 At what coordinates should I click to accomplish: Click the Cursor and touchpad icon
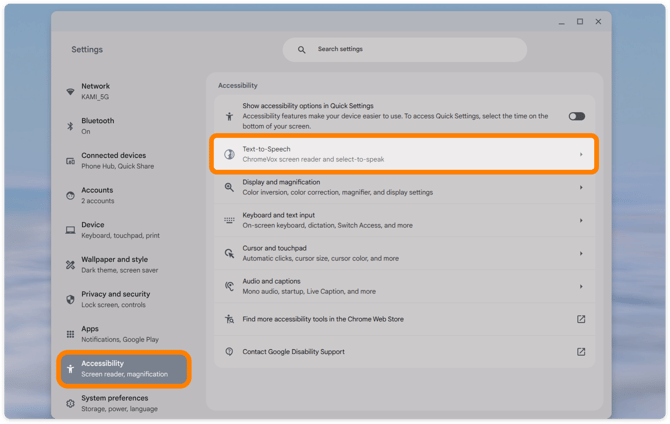pos(229,253)
